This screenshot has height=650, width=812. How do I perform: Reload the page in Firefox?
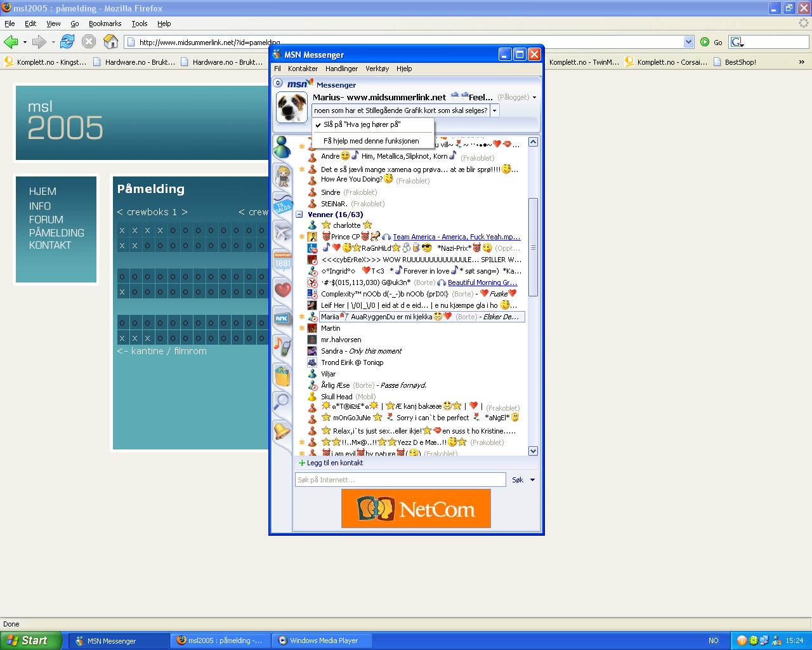pos(67,42)
